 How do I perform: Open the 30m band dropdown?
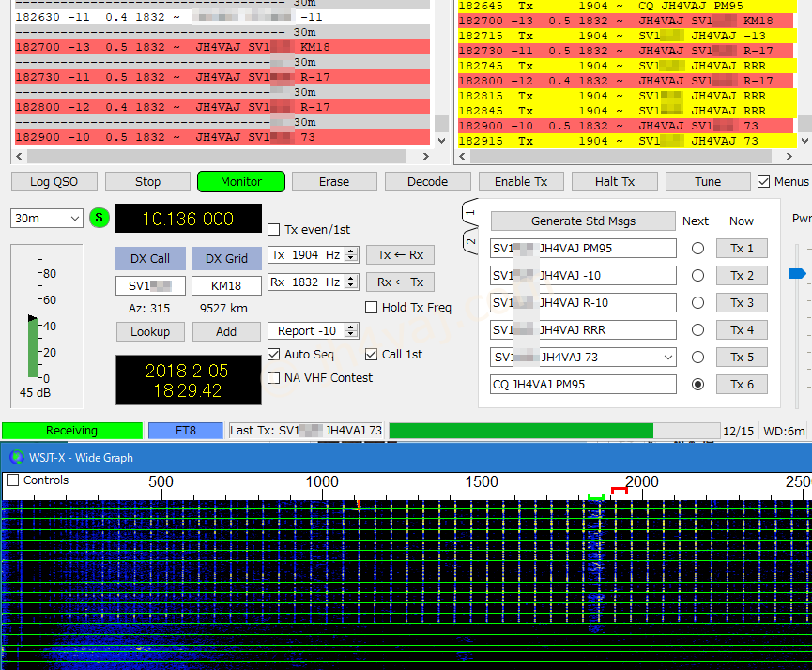pyautogui.click(x=47, y=218)
